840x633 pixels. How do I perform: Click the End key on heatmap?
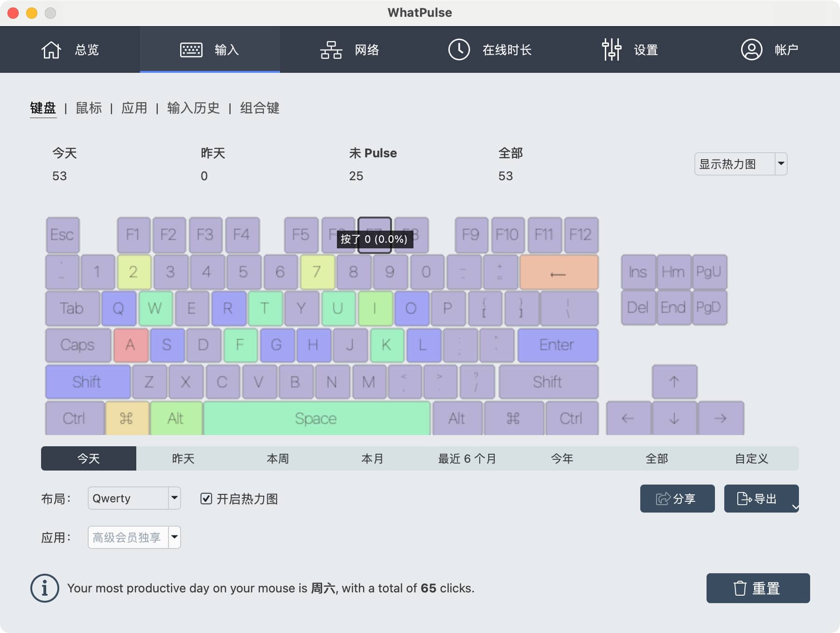coord(673,308)
